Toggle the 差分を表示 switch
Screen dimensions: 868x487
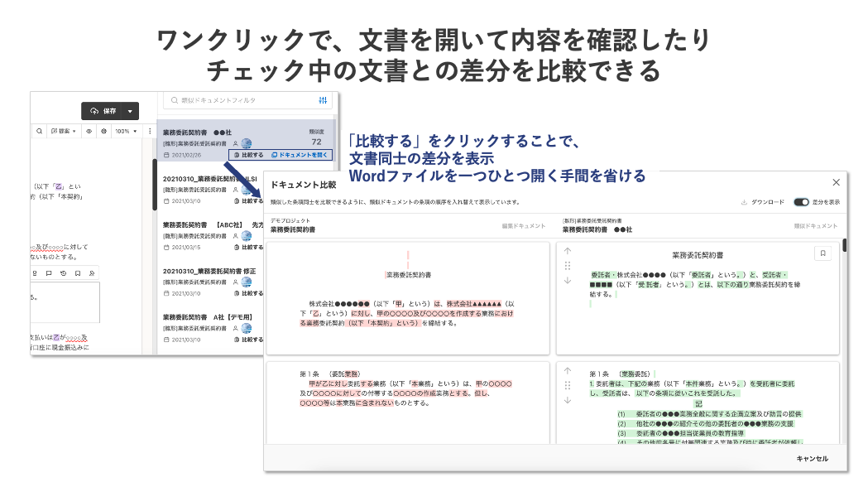coord(801,202)
